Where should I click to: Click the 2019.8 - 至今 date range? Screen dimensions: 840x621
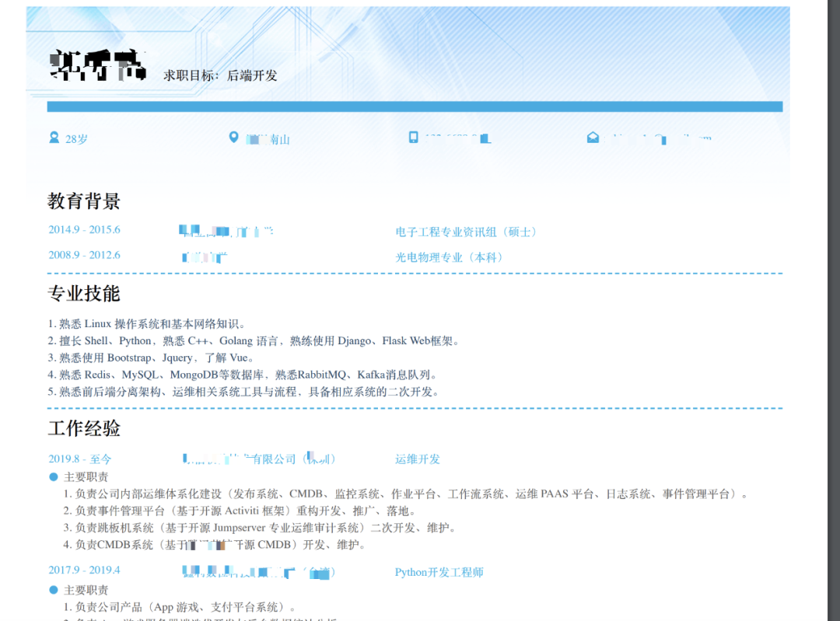pos(80,459)
